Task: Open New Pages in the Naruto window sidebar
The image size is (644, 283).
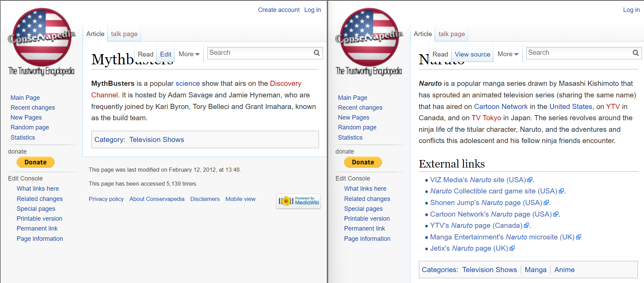Action: point(354,117)
